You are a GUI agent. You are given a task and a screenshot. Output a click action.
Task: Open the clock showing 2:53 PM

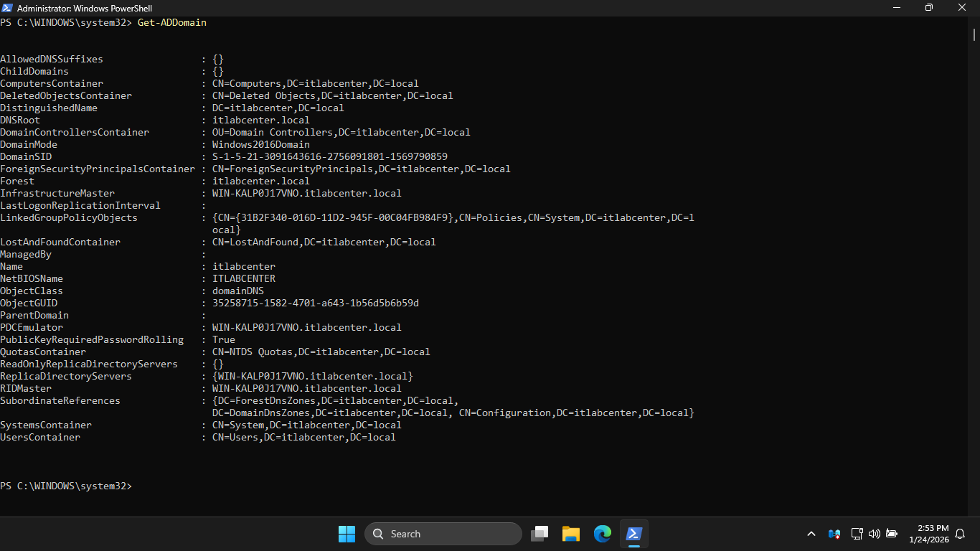(928, 534)
